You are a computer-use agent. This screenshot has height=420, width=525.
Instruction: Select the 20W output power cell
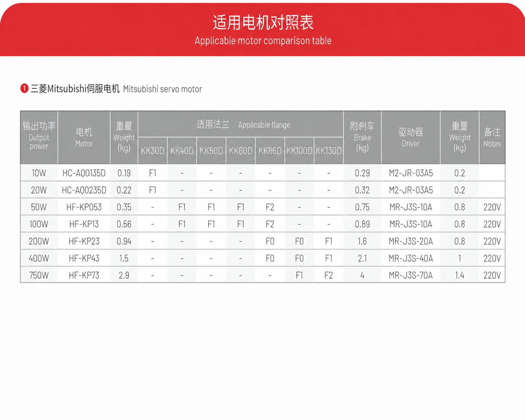pos(39,190)
